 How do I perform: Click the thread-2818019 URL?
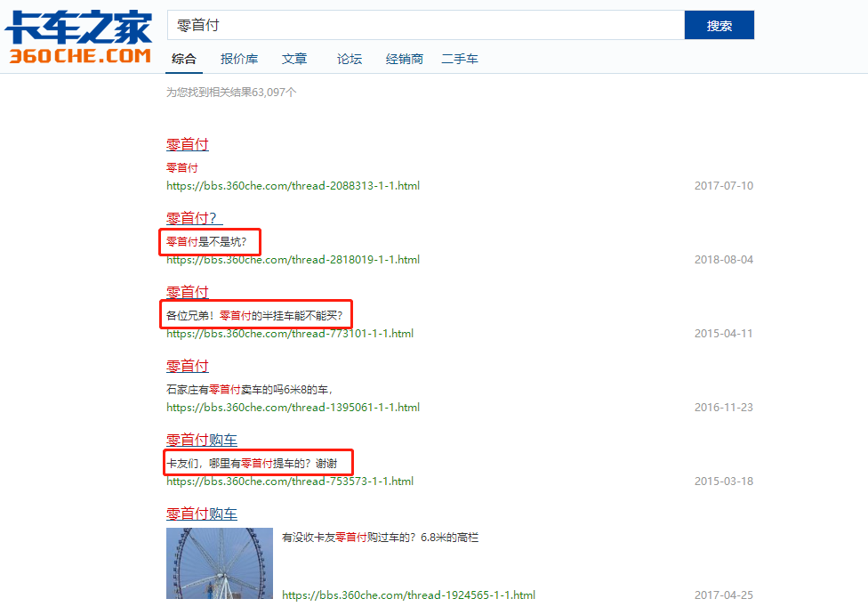coord(293,259)
